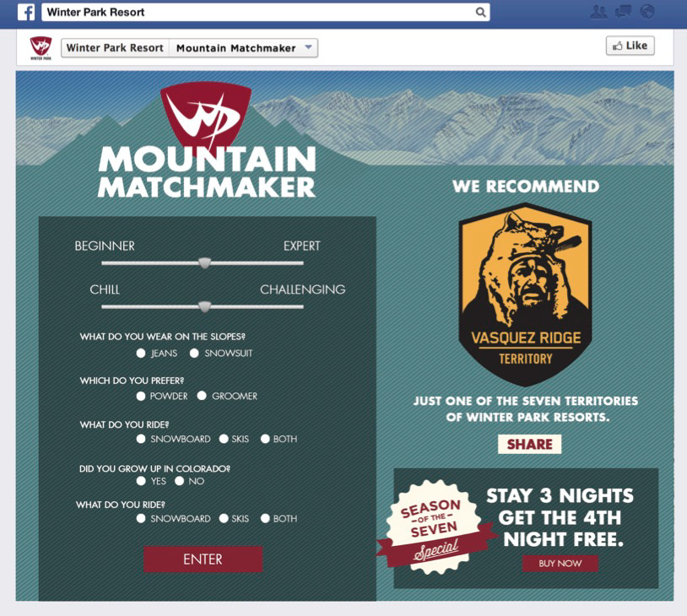The width and height of the screenshot is (687, 616).
Task: Click the small Winter Park page logo
Action: tap(41, 48)
